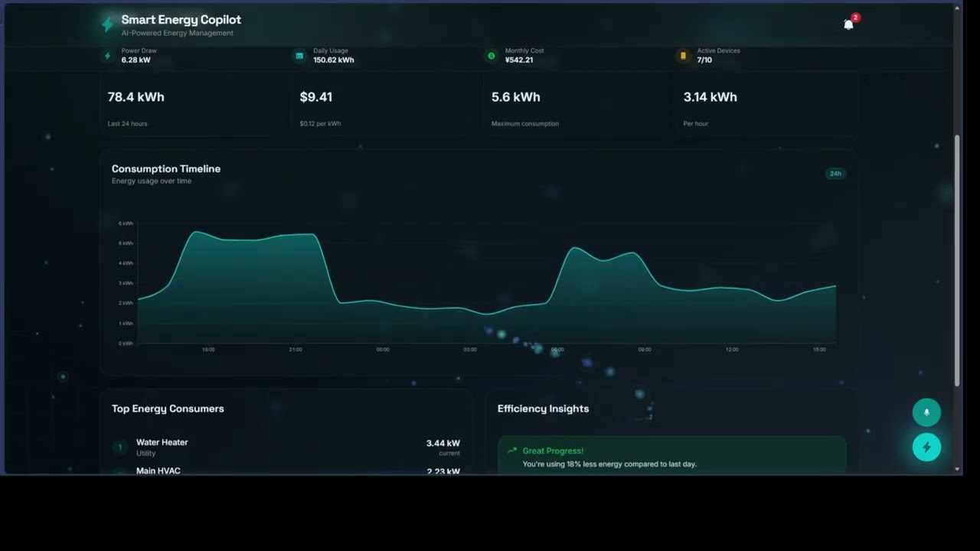Screen dimensions: 980x551
Task: Click the Power Draw lightning icon
Action: 107,56
